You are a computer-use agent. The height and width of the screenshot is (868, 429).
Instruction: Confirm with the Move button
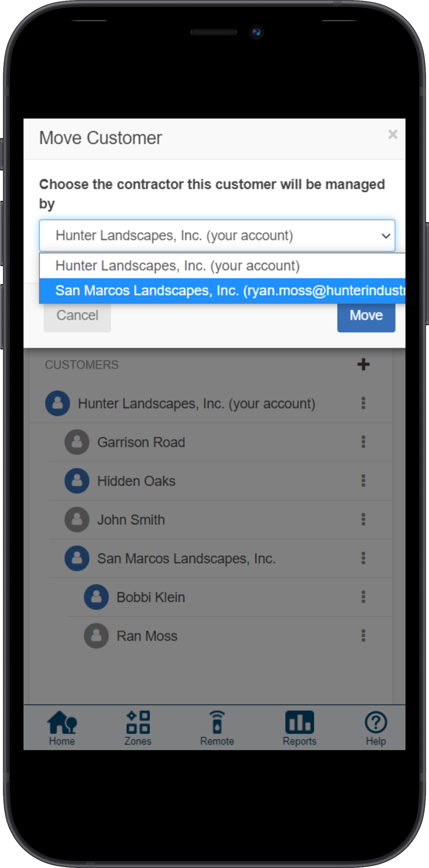pos(366,315)
